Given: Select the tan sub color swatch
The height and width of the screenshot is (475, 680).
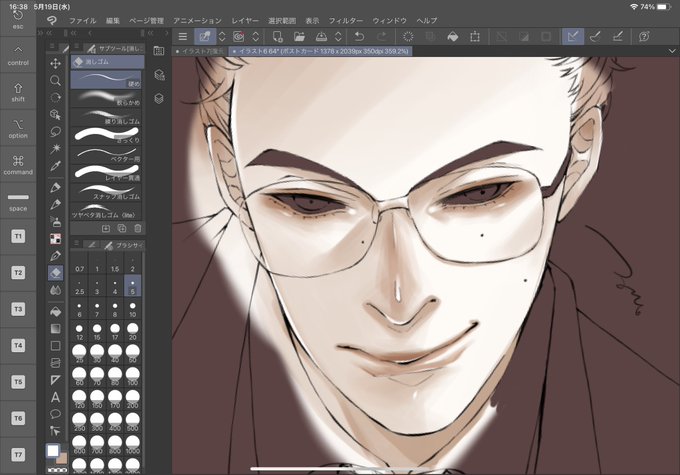Looking at the screenshot, I should (62, 459).
